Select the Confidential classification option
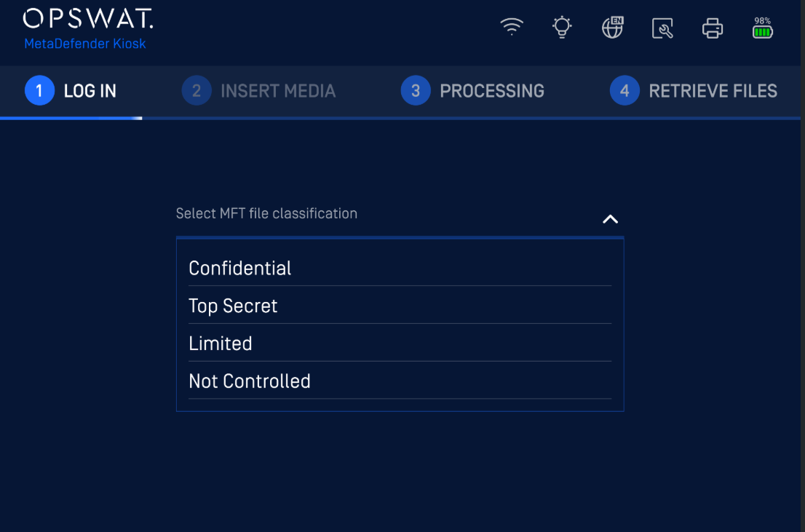 pyautogui.click(x=240, y=269)
